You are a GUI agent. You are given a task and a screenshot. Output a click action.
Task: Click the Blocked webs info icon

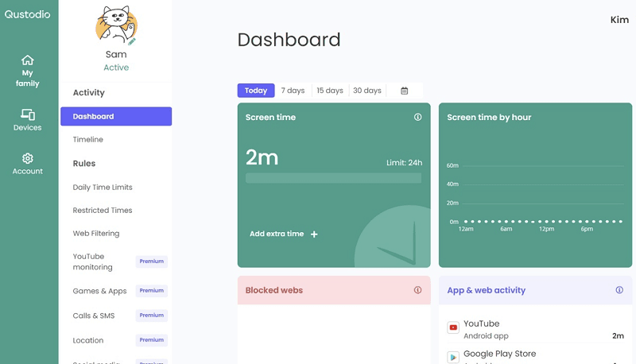click(x=417, y=290)
